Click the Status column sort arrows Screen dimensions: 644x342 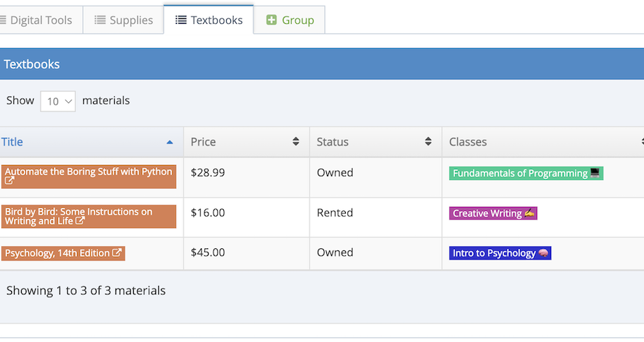[428, 142]
